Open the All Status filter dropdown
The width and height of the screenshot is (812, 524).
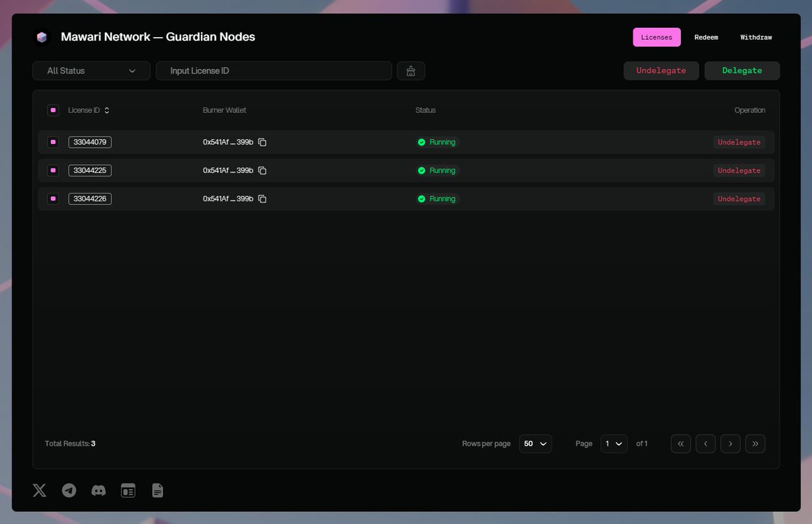pos(91,71)
